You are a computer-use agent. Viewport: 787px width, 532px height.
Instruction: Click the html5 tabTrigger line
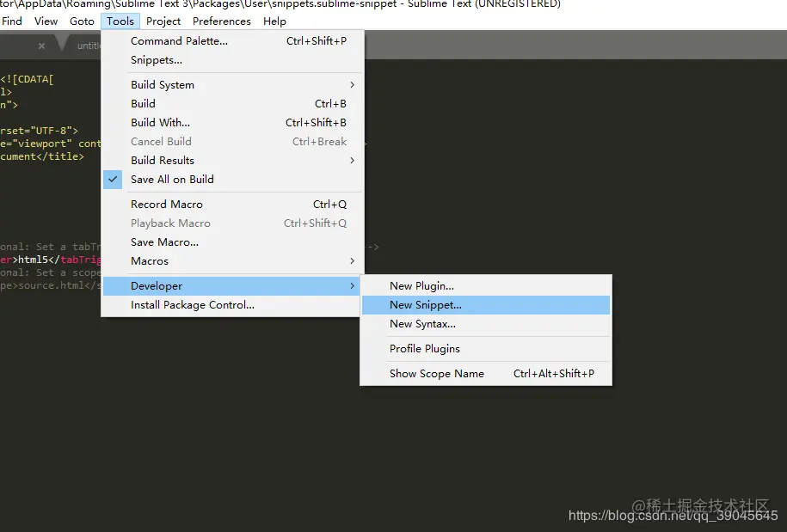(x=50, y=260)
